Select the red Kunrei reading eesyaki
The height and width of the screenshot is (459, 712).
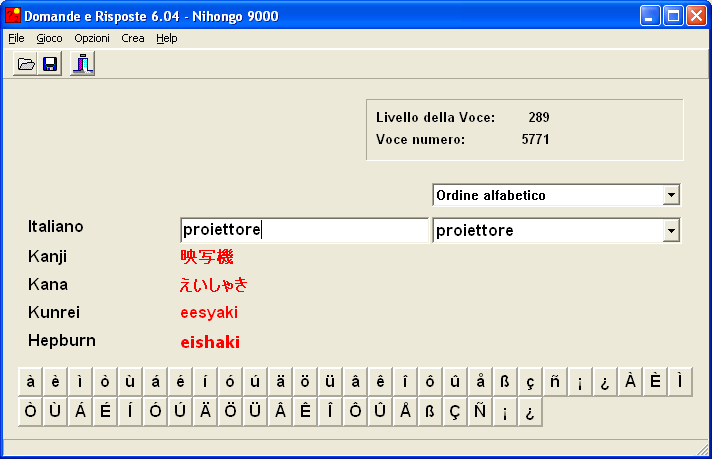[209, 313]
